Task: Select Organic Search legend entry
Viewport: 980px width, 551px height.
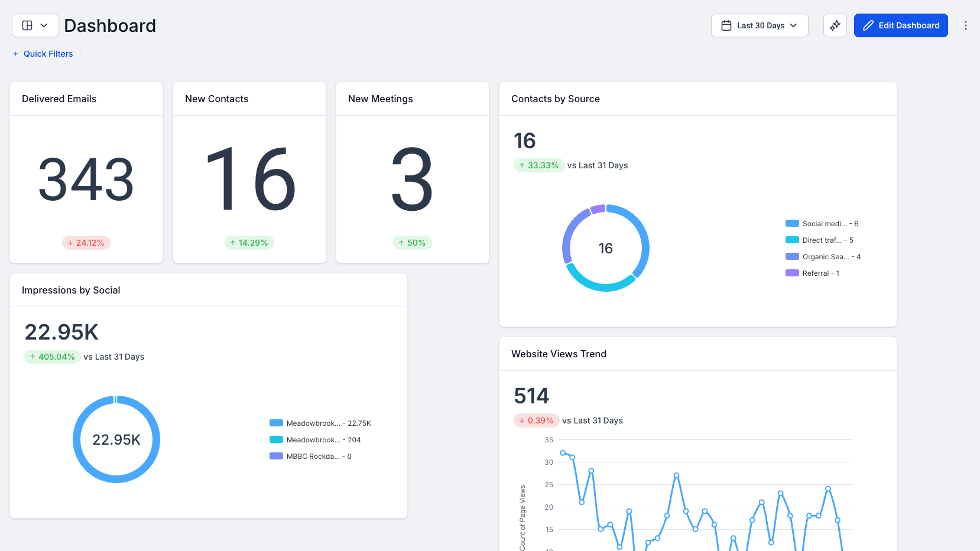Action: click(x=823, y=257)
